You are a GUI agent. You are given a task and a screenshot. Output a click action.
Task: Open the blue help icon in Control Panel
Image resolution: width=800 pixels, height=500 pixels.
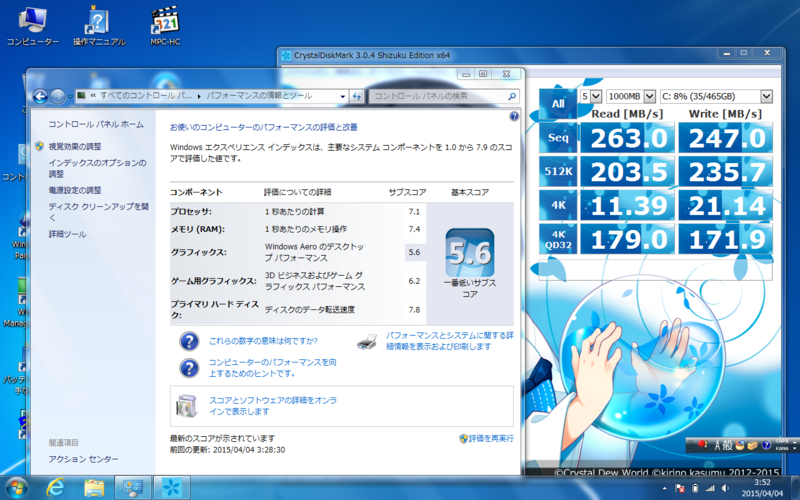[x=514, y=116]
